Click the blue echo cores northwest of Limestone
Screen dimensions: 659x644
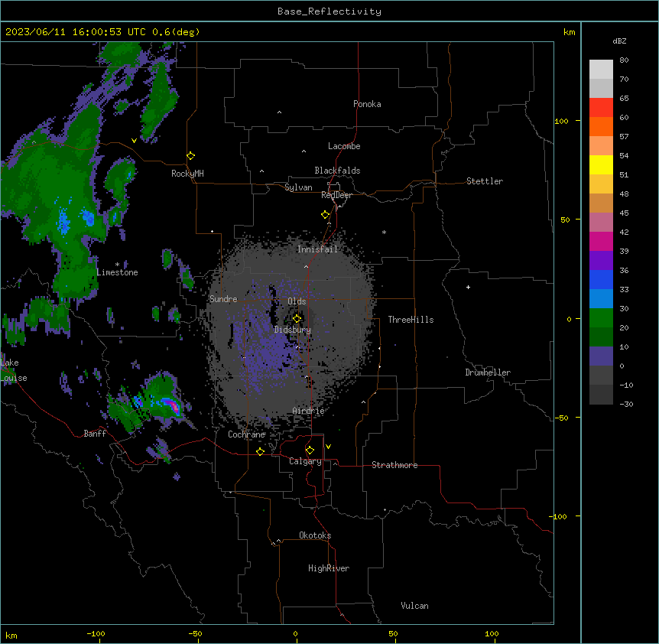[76, 219]
